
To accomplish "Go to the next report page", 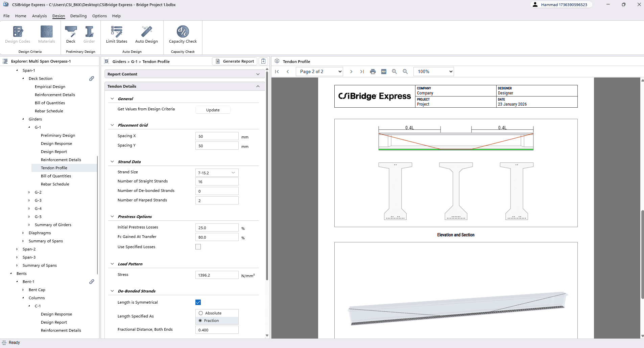I will (x=351, y=71).
